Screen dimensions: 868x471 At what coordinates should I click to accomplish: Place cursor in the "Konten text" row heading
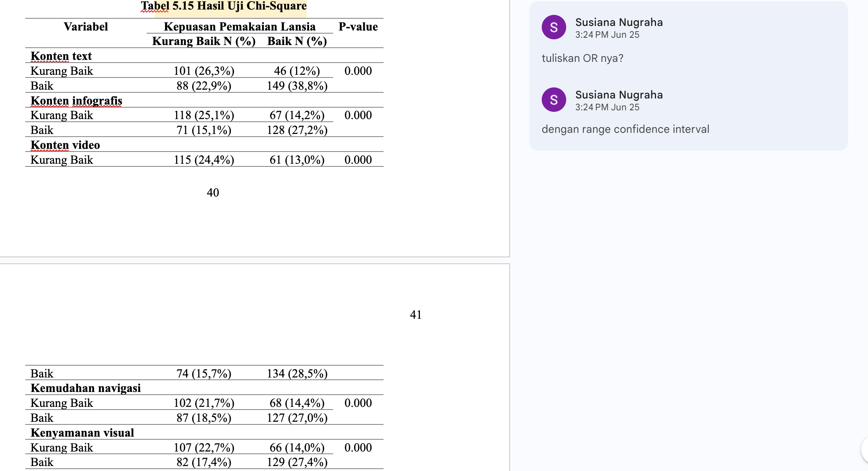61,56
